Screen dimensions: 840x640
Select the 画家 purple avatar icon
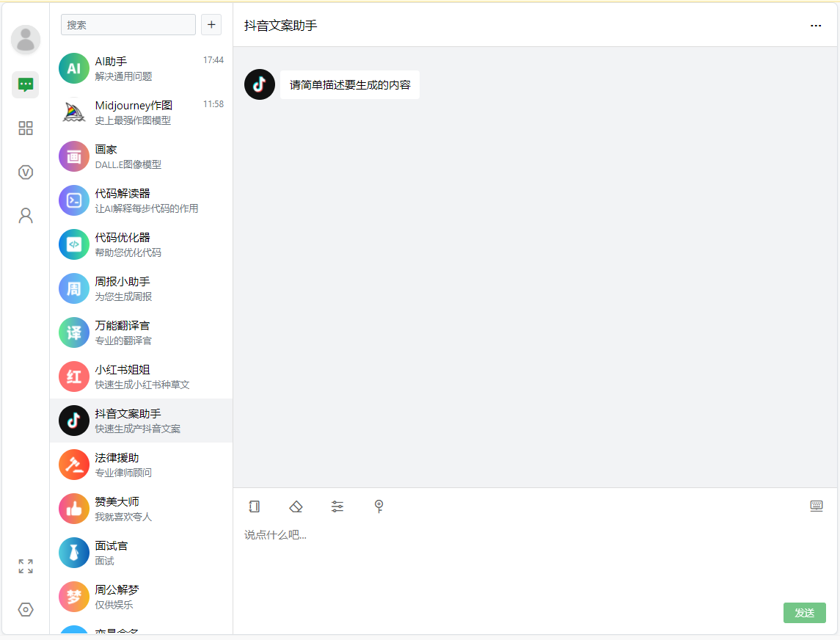coord(74,156)
